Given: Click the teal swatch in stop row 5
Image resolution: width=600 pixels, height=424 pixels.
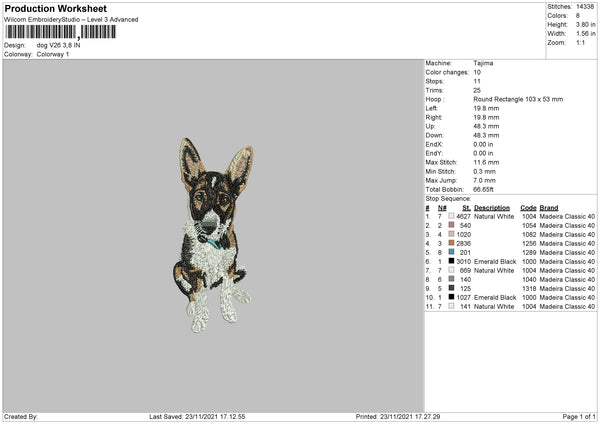Looking at the screenshot, I should coord(452,252).
